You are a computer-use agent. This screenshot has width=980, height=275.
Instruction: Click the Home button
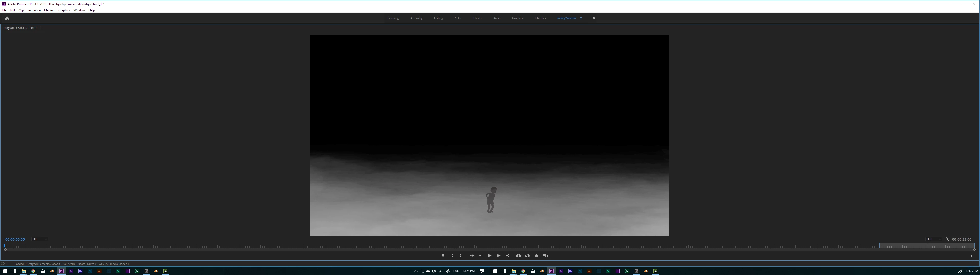tap(7, 18)
